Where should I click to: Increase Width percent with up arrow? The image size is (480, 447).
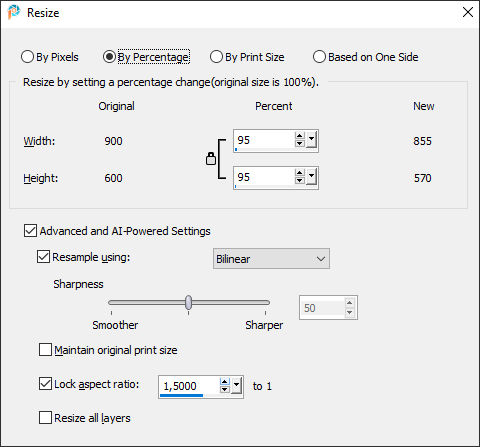300,136
